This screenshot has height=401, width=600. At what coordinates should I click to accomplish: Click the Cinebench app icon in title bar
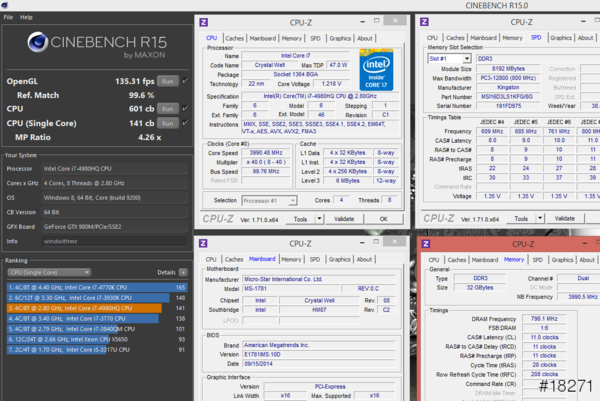[x=7, y=5]
